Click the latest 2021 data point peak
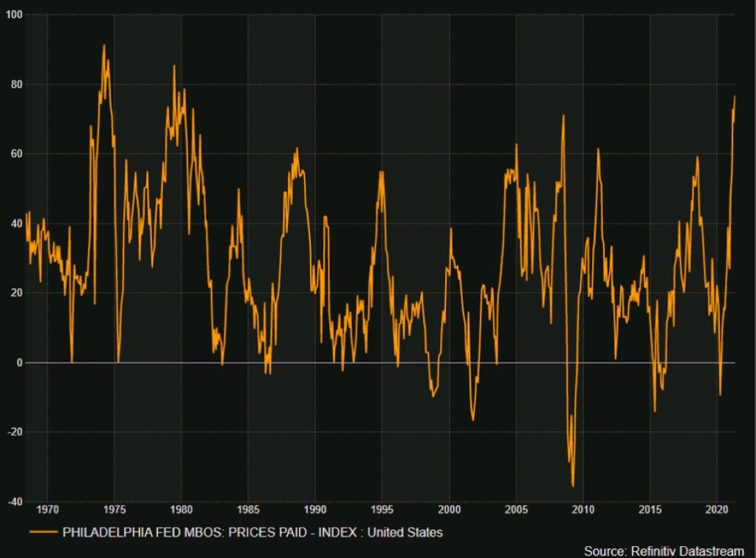 735,97
